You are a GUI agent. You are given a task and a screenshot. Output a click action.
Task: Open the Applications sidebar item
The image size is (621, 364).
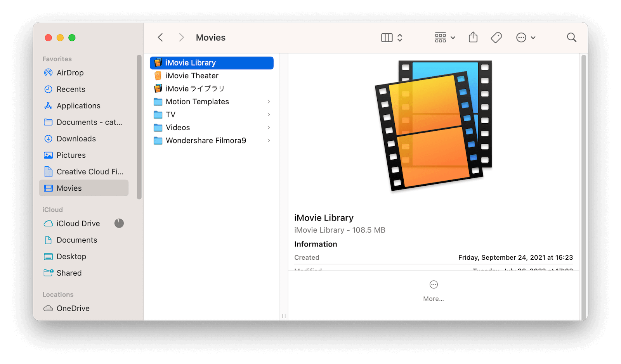(x=83, y=106)
